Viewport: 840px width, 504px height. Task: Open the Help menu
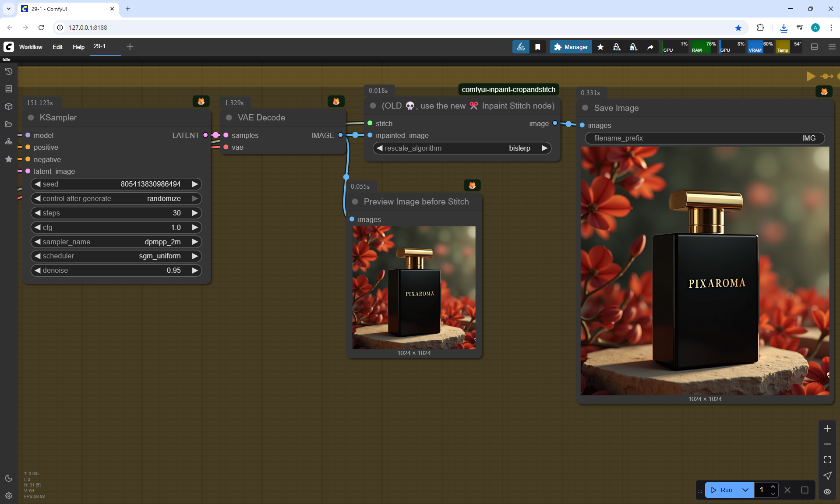click(78, 47)
